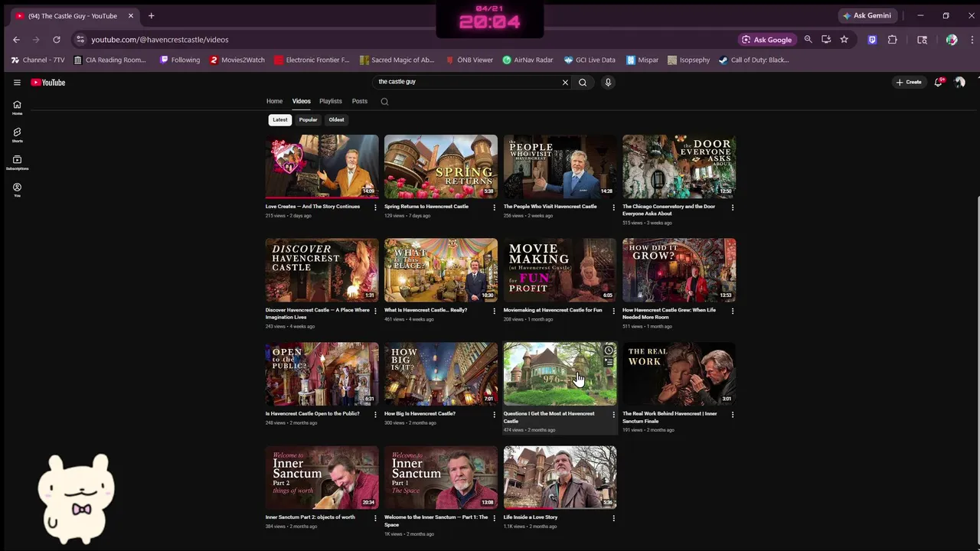The height and width of the screenshot is (551, 980).
Task: Start voice search with microphone icon
Action: pos(608,83)
